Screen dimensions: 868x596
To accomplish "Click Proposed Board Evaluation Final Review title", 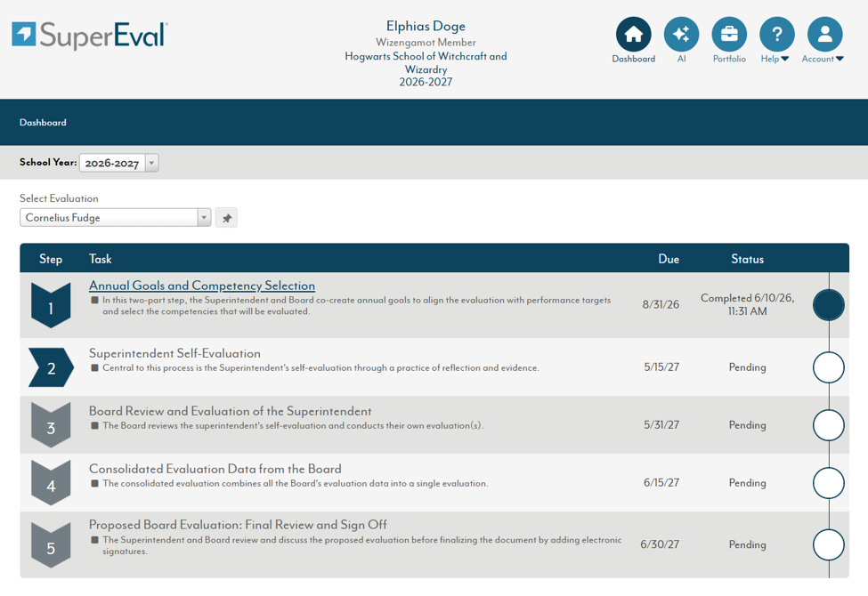I will tap(238, 525).
